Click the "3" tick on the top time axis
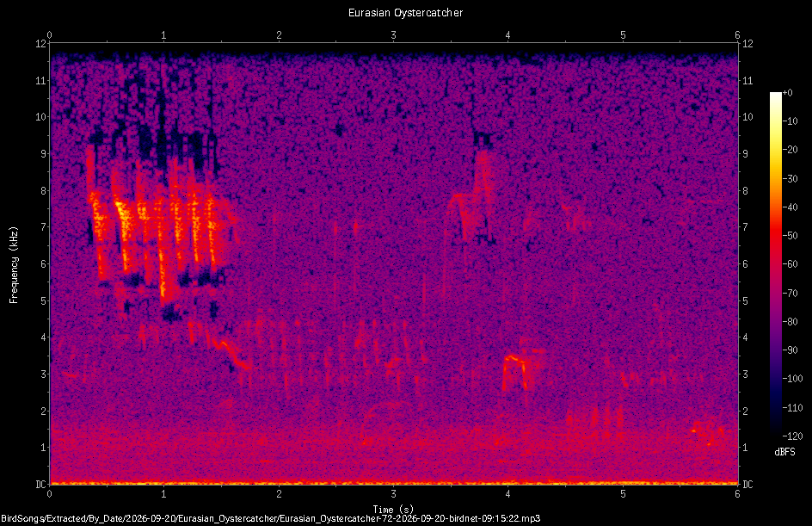 point(393,35)
